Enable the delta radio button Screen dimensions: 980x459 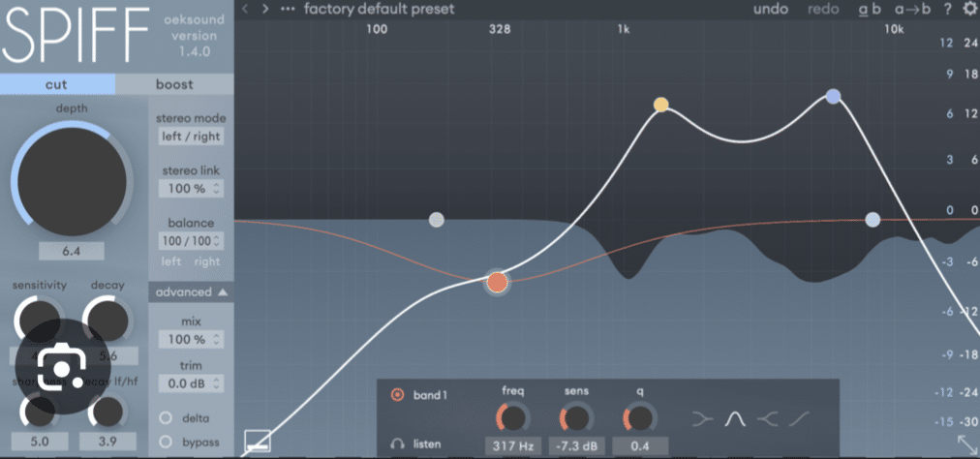[x=166, y=417]
